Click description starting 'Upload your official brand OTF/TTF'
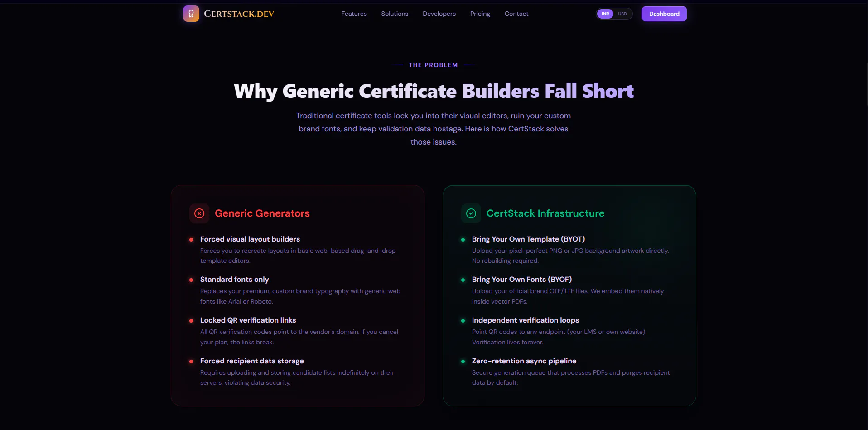This screenshot has width=868, height=430. pyautogui.click(x=568, y=296)
